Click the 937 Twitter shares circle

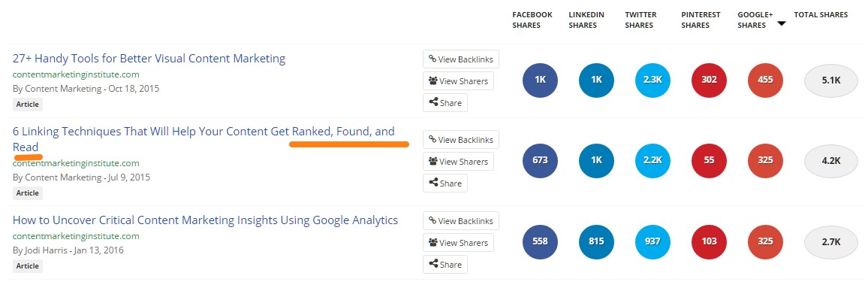coord(653,241)
